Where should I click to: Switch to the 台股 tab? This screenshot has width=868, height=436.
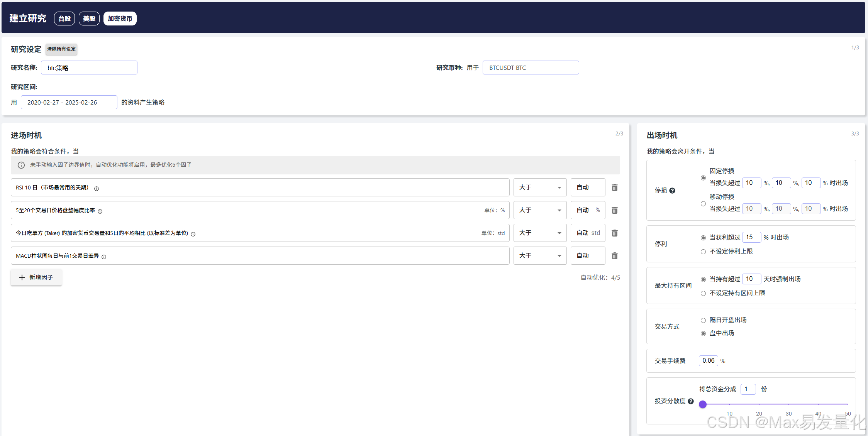coord(64,19)
